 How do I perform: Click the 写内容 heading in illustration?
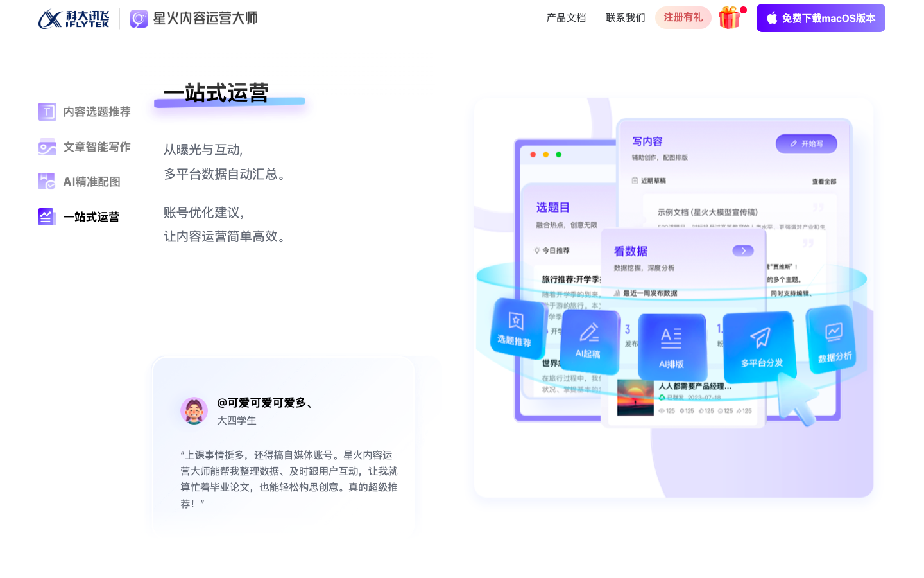(x=647, y=141)
